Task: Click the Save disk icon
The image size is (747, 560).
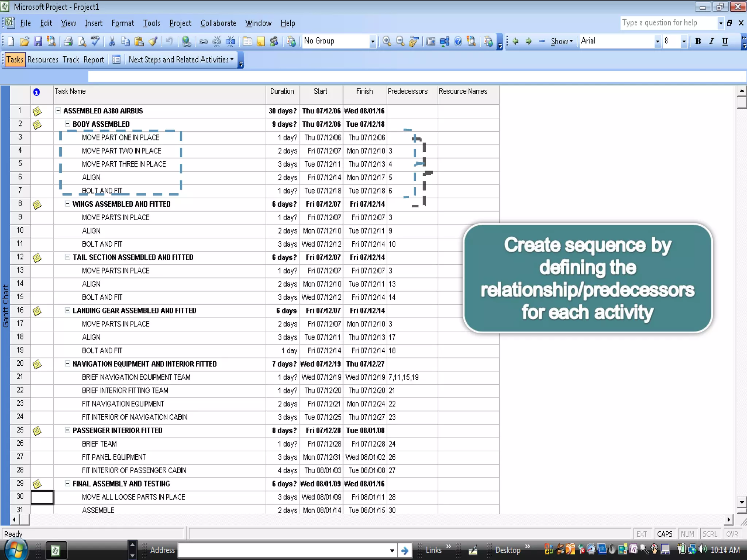Action: pos(38,42)
